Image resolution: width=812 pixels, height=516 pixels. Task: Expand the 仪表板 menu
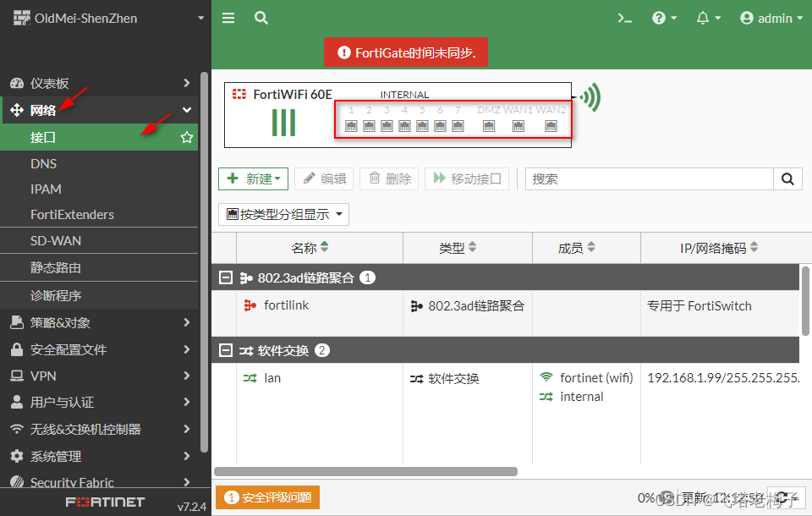[100, 83]
